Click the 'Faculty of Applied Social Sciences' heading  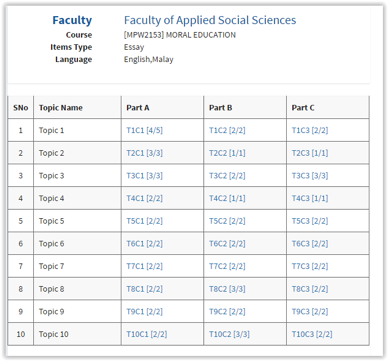coord(210,20)
